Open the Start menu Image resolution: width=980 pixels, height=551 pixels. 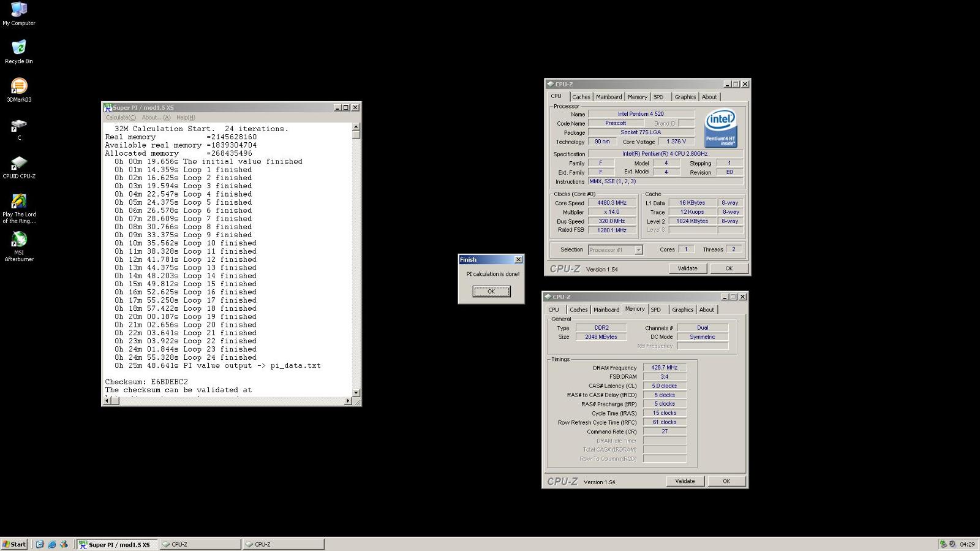[14, 544]
